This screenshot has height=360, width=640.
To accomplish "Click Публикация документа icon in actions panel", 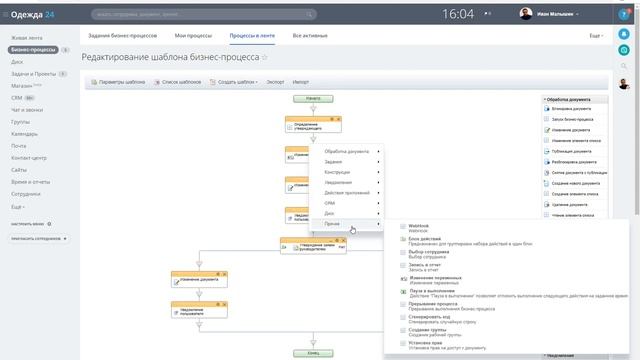I will coord(547,151).
